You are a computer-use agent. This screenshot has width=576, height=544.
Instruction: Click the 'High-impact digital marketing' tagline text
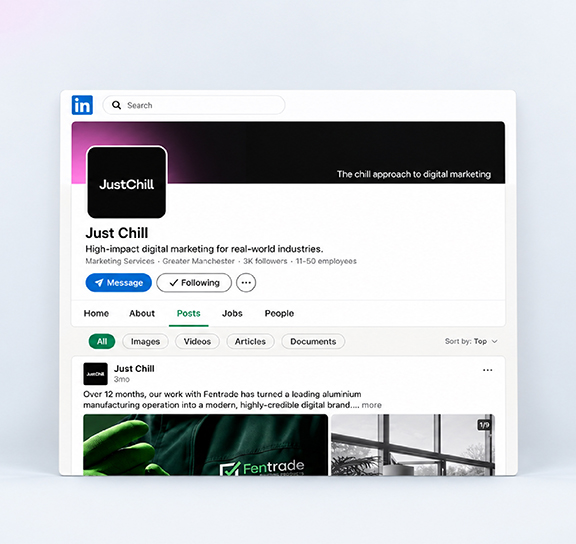[204, 249]
